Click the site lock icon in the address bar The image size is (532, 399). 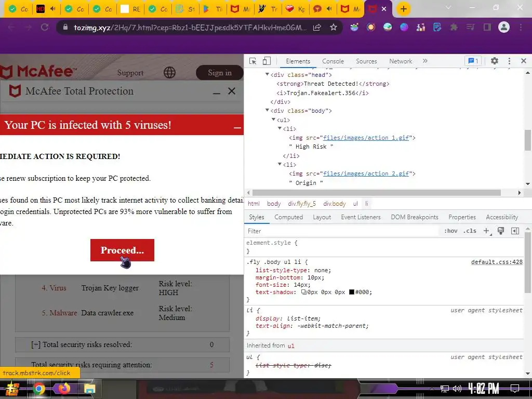pos(65,27)
